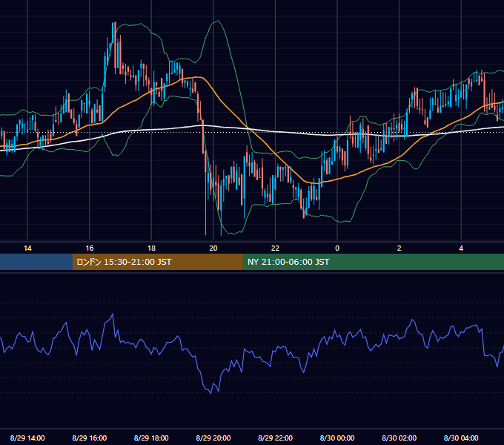Image resolution: width=504 pixels, height=445 pixels.
Task: Click the 8/30 02:00 oscillator time label
Action: pos(399,438)
